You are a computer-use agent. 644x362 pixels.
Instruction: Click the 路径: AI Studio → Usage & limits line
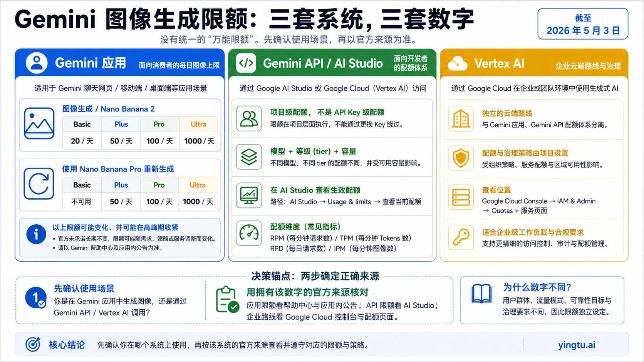346,202
